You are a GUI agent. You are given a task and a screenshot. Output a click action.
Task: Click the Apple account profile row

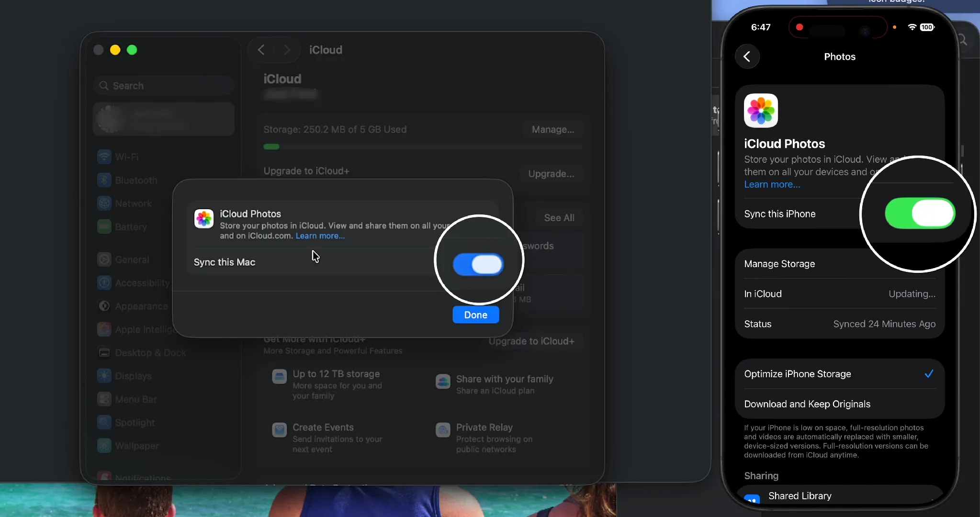tap(163, 119)
